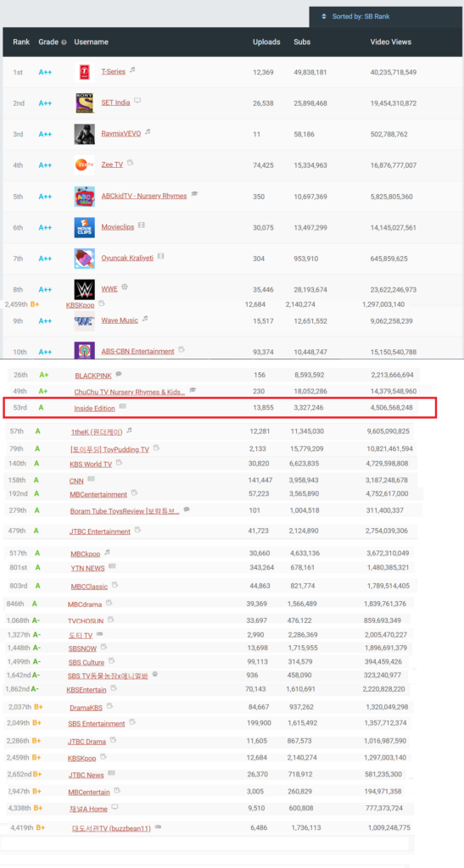Open the SET India channel link
This screenshot has width=464, height=868.
point(115,103)
